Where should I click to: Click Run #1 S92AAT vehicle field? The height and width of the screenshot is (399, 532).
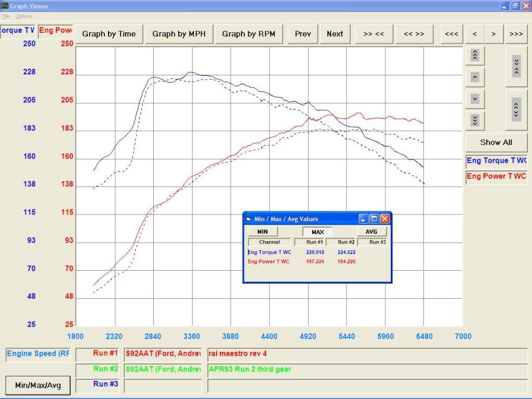pyautogui.click(x=163, y=354)
